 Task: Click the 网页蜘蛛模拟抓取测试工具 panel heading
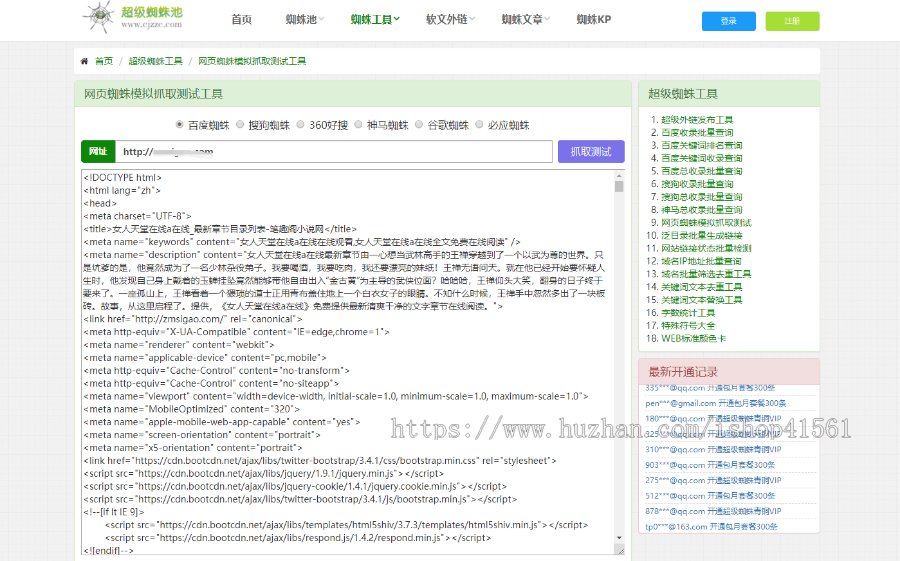point(153,94)
